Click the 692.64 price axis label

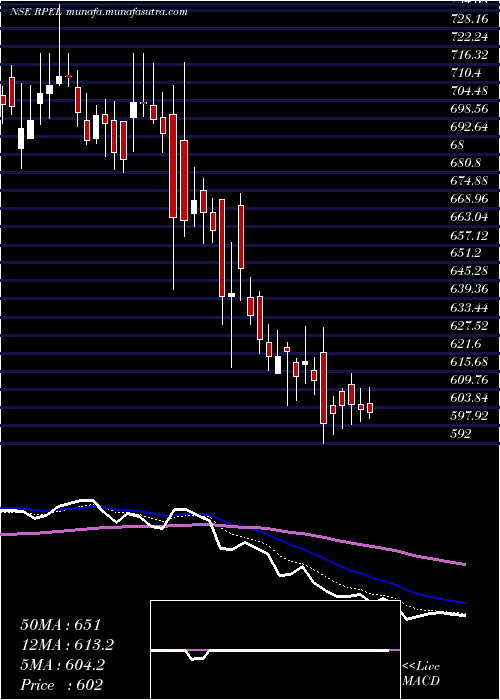point(469,127)
